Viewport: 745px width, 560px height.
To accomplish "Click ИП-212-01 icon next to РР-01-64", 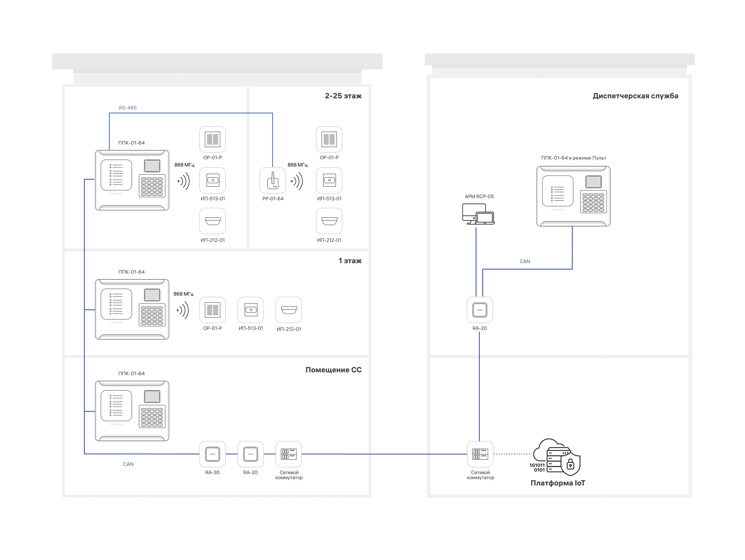I will 329,221.
